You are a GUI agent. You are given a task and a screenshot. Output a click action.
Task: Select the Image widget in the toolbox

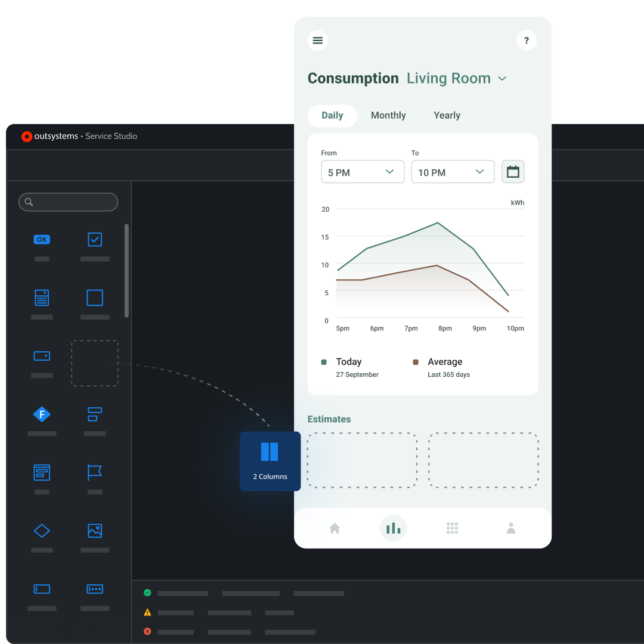95,531
